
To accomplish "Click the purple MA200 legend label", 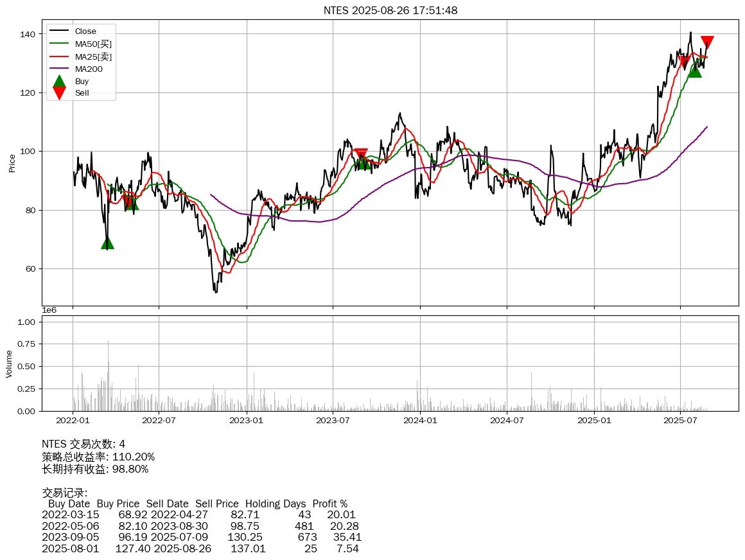I will [x=89, y=69].
